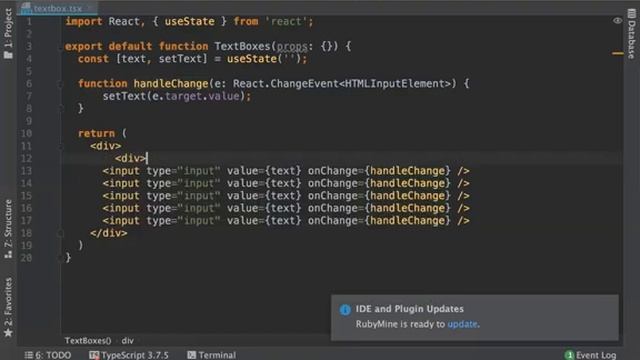Click type="input" on line 16
640x360 pixels.
coord(183,208)
